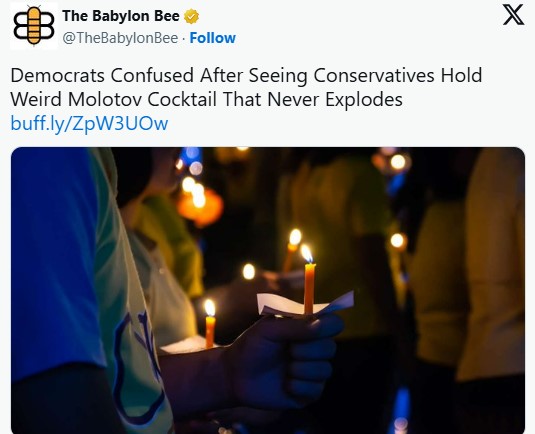Image resolution: width=535 pixels, height=434 pixels.
Task: Click the text line 'Weird Molotov Cocktail That Never Explodes'
Action: click(x=206, y=99)
